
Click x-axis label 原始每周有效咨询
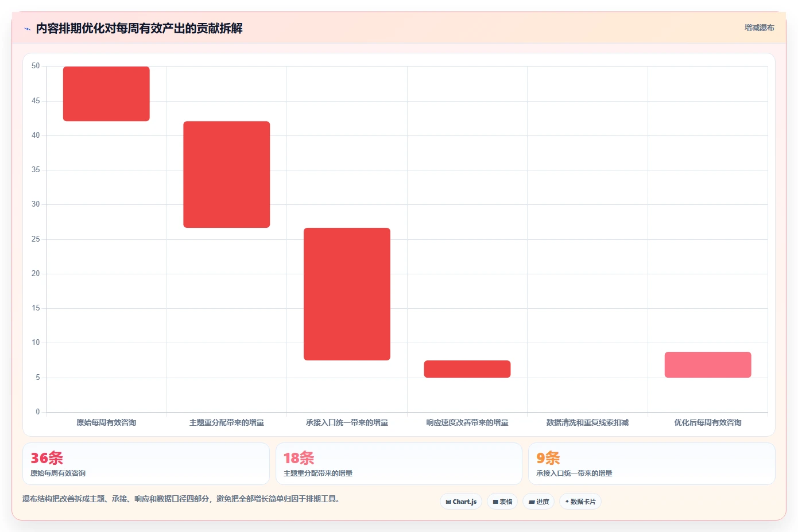pyautogui.click(x=106, y=422)
